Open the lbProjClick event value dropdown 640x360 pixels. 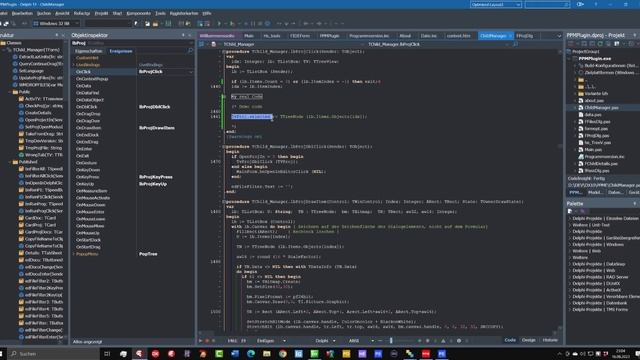191,72
